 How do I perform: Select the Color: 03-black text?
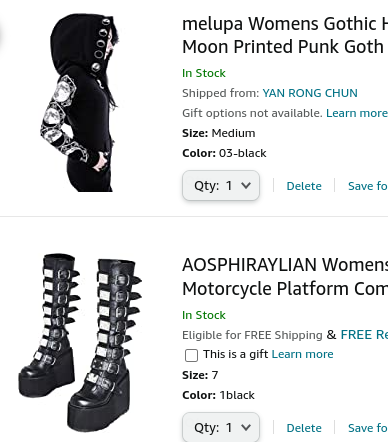tap(224, 153)
